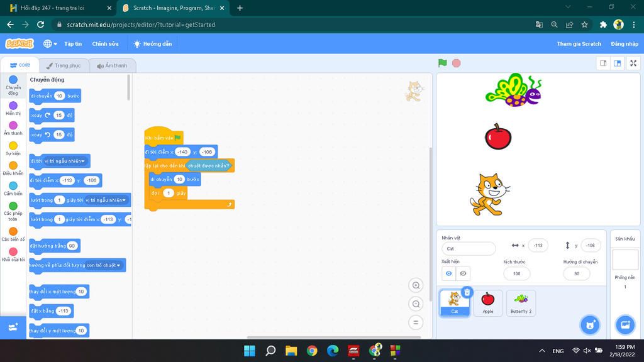Image resolution: width=644 pixels, height=362 pixels.
Task: Click Tham gia Scratch link
Action: click(579, 44)
